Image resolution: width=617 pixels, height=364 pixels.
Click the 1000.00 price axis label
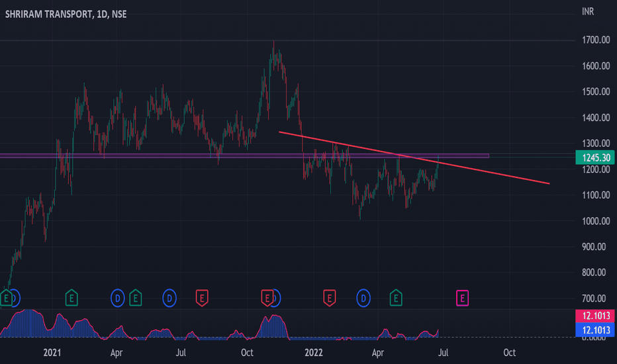coord(596,221)
